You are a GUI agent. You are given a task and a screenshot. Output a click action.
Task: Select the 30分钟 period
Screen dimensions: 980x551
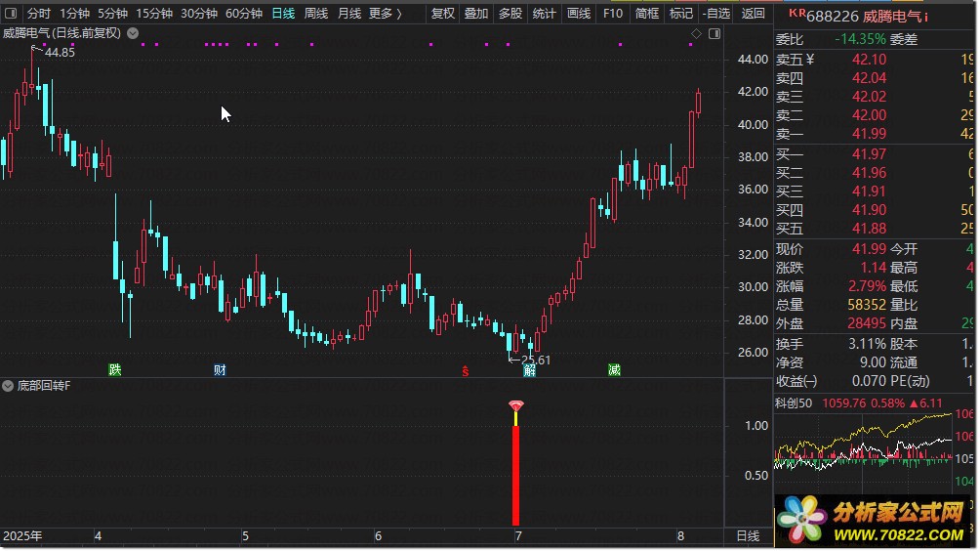199,13
